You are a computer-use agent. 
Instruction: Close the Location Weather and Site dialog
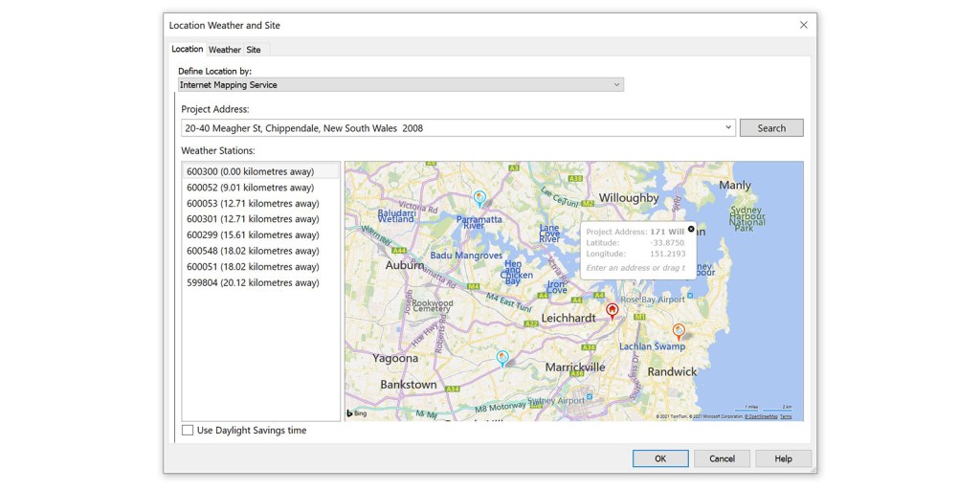(803, 25)
